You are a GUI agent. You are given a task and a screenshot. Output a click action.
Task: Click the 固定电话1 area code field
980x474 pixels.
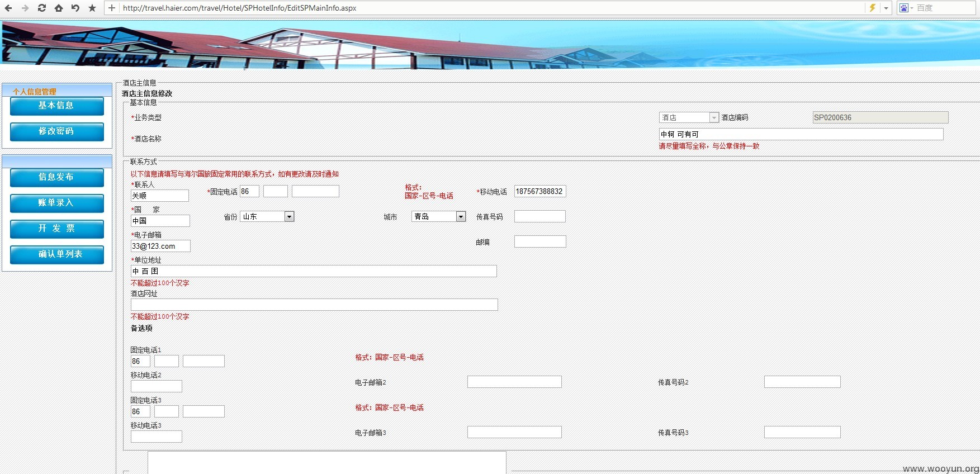click(166, 361)
